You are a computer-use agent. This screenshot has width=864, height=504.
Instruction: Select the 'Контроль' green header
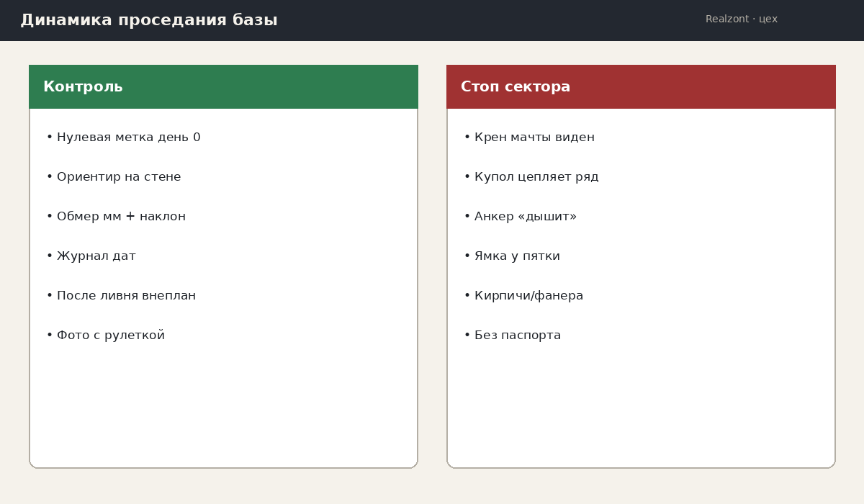[x=223, y=87]
